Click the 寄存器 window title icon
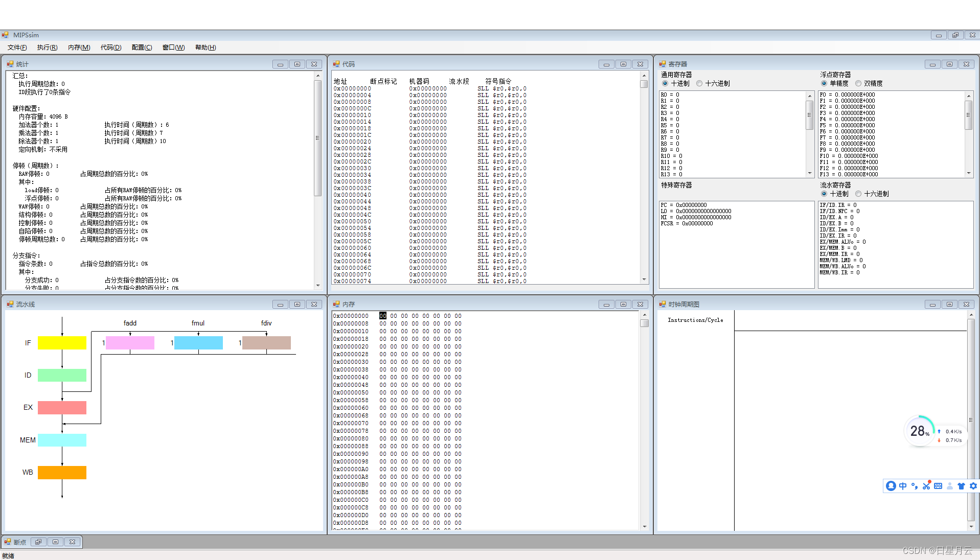 click(x=662, y=64)
